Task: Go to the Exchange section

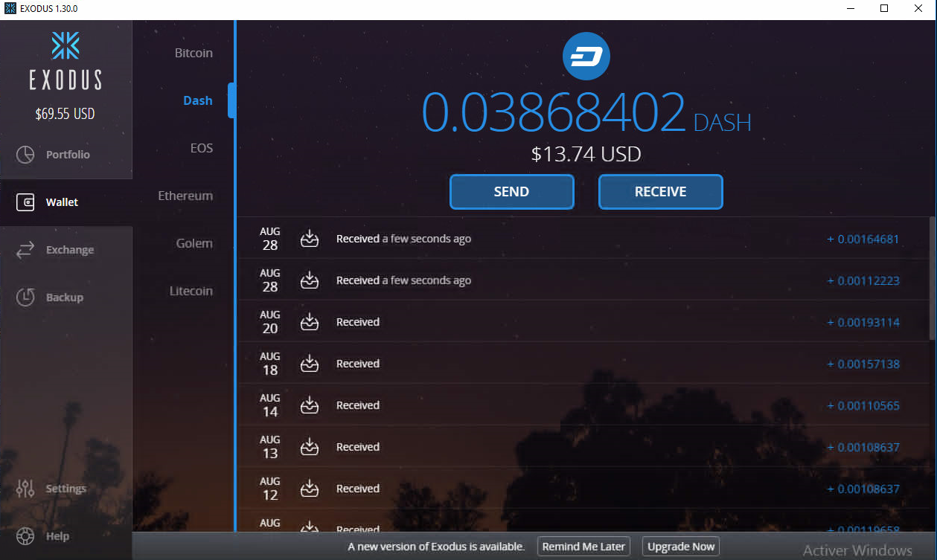Action: pos(66,250)
